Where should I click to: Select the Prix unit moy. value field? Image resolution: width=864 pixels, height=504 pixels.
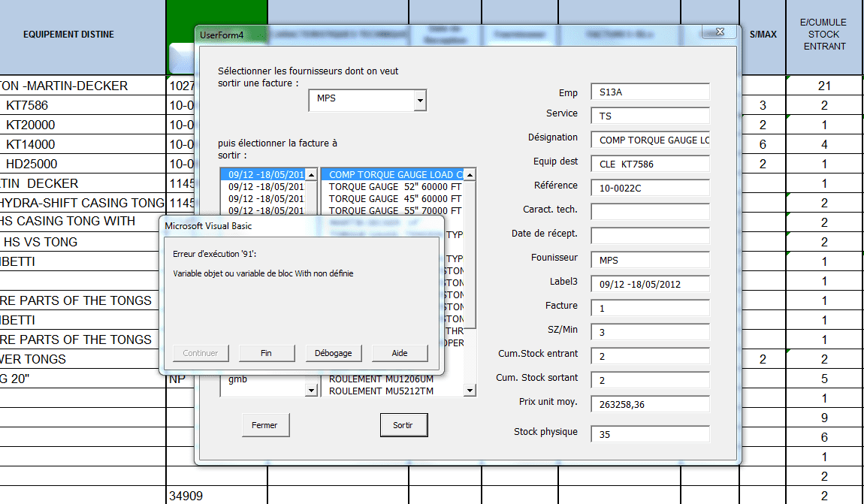(x=650, y=404)
